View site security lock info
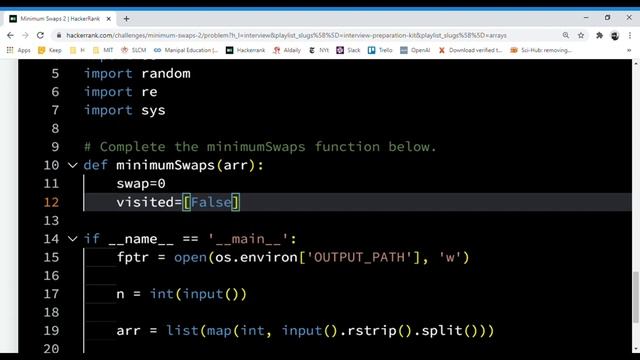The image size is (640, 360). pyautogui.click(x=59, y=36)
